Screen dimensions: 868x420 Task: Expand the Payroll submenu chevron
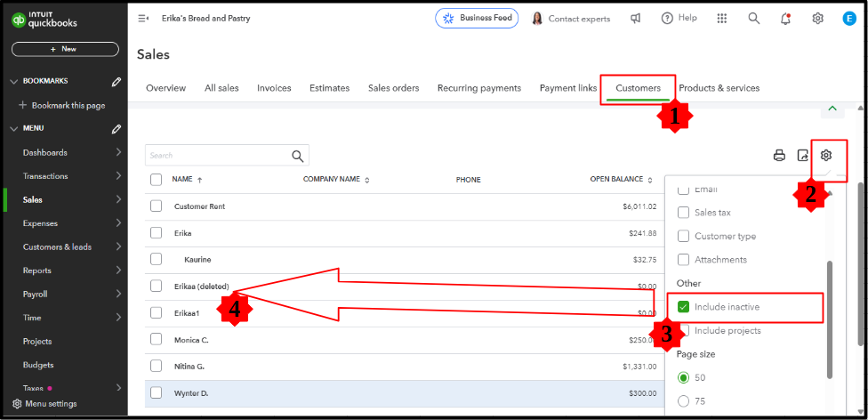pos(118,295)
